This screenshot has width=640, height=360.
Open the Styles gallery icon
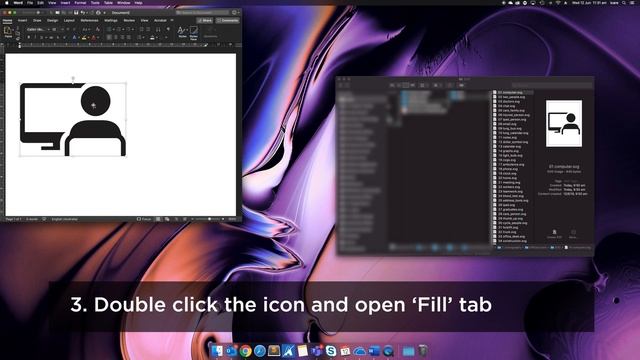point(181,30)
